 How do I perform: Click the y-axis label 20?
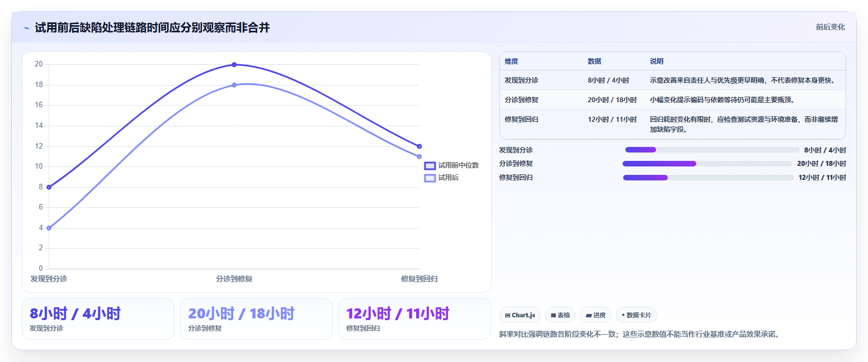click(39, 64)
